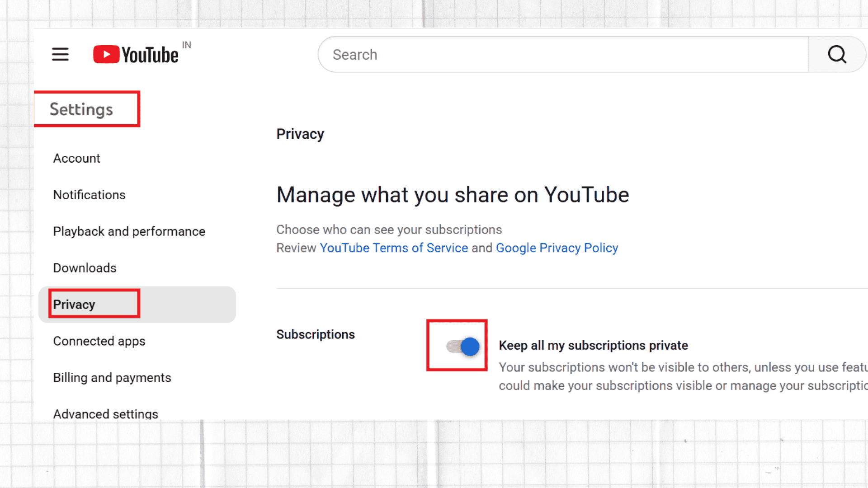
Task: Select the Account settings section
Action: 76,158
